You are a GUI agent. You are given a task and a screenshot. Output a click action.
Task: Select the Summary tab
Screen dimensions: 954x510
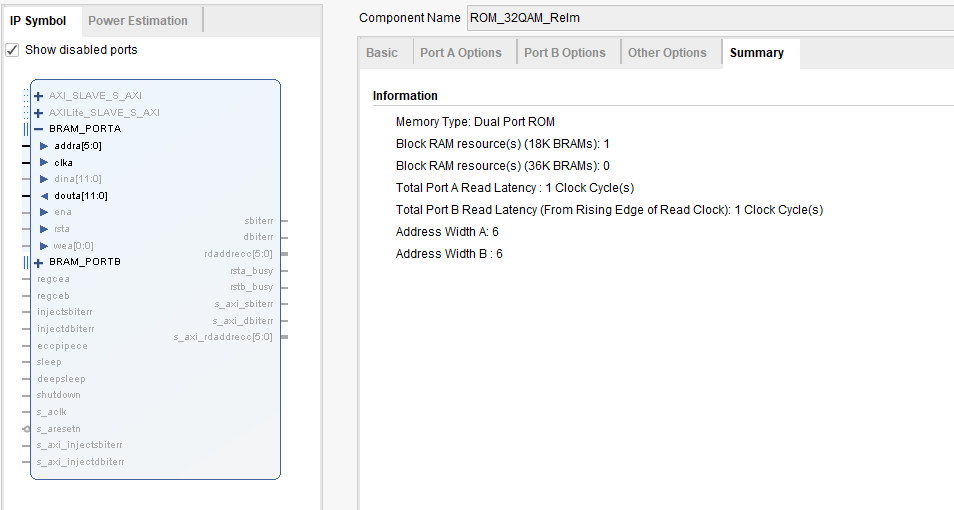point(757,53)
